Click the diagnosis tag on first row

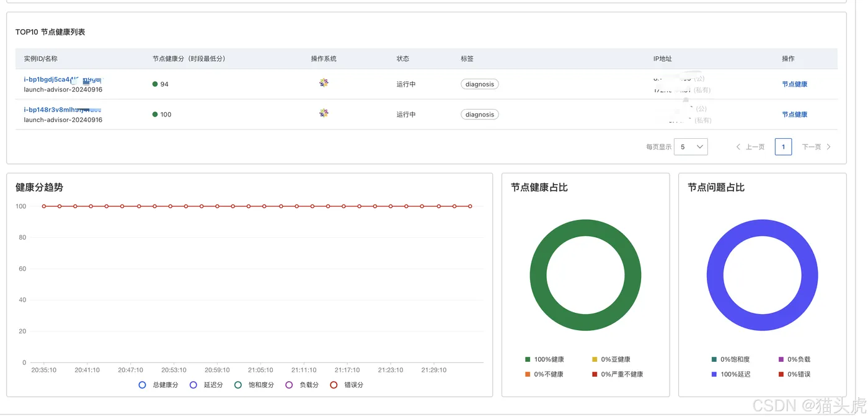[480, 84]
